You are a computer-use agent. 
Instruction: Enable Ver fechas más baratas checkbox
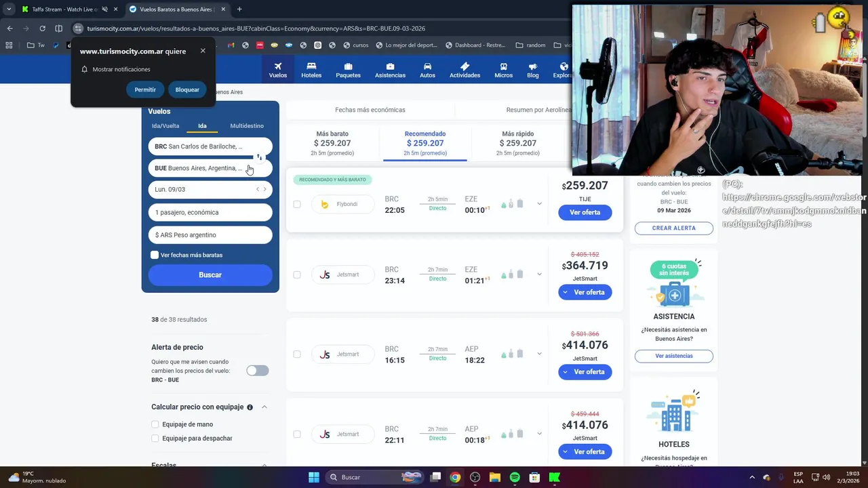coord(155,255)
